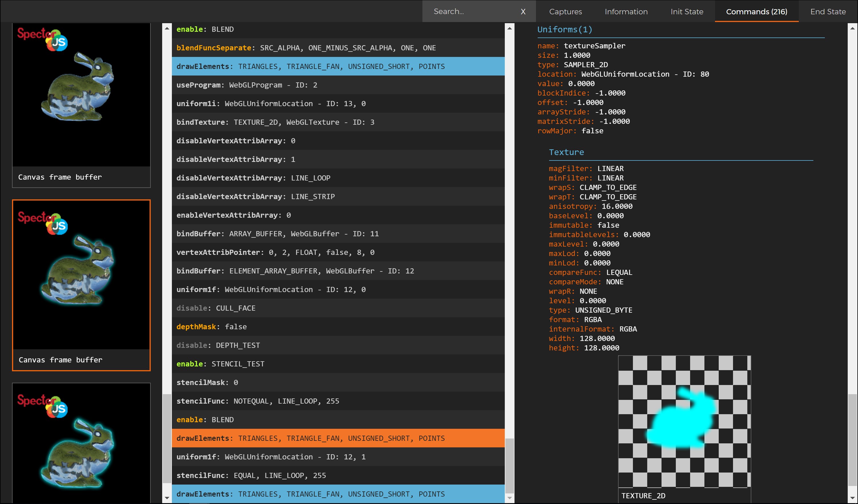Screen dimensions: 858x504
Task: Open the Captures tab
Action: (565, 11)
